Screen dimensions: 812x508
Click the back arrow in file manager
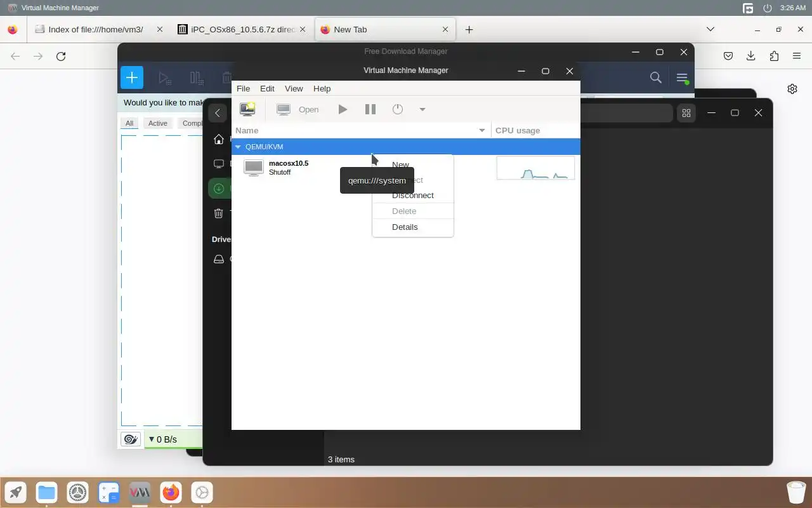tap(218, 113)
